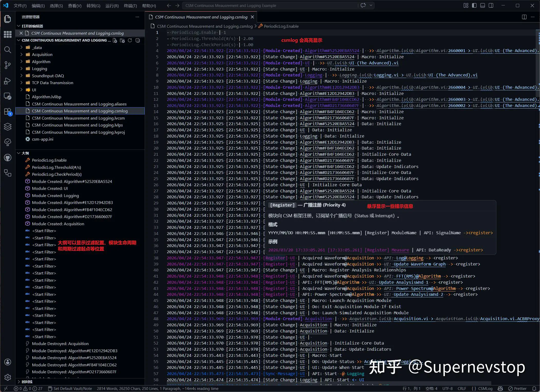Open the Explorer view in activity bar
540x392 pixels.
click(8, 19)
